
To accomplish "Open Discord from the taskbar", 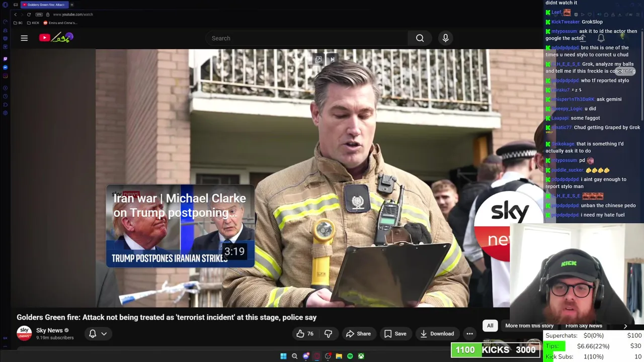I will tap(305, 356).
